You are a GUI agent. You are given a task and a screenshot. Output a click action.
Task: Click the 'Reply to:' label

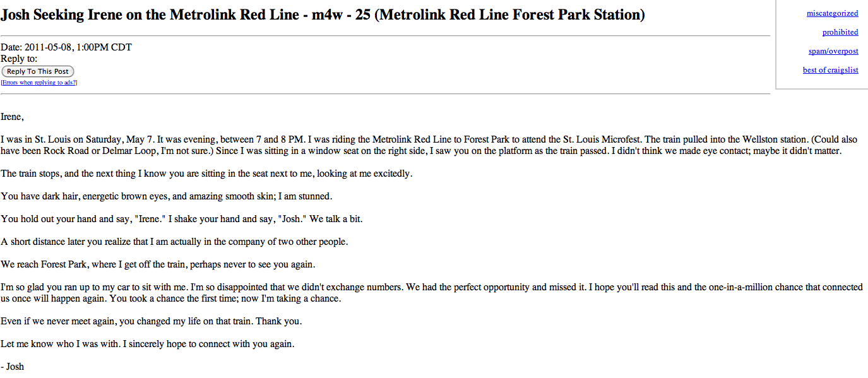coord(19,59)
